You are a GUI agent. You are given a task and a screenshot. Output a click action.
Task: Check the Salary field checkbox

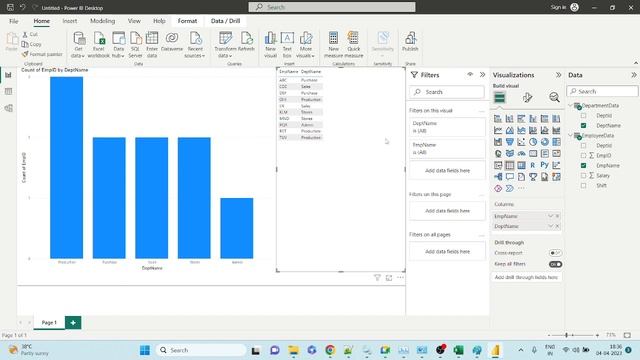[583, 176]
